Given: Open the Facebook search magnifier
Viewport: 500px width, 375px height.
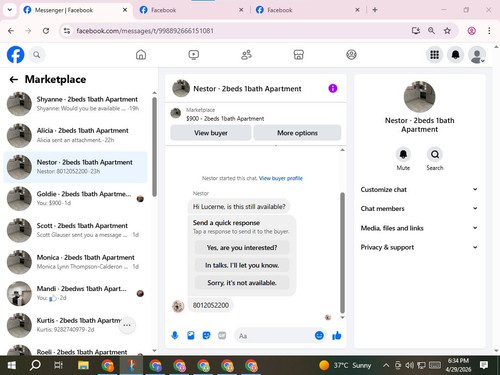Looking at the screenshot, I should [x=37, y=55].
